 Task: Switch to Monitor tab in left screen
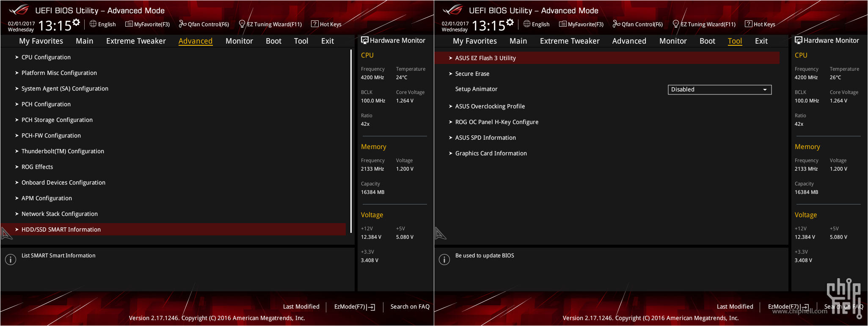(239, 41)
